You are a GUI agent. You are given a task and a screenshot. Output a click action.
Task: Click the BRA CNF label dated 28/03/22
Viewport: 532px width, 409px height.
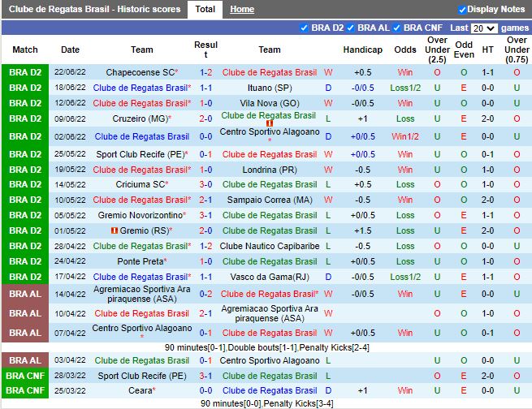(25, 376)
